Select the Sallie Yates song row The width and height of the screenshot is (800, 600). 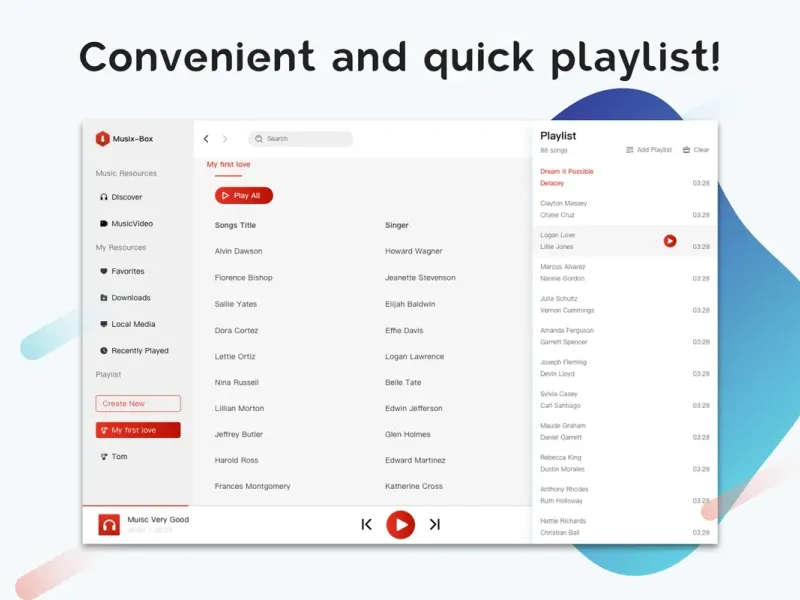click(x=363, y=304)
